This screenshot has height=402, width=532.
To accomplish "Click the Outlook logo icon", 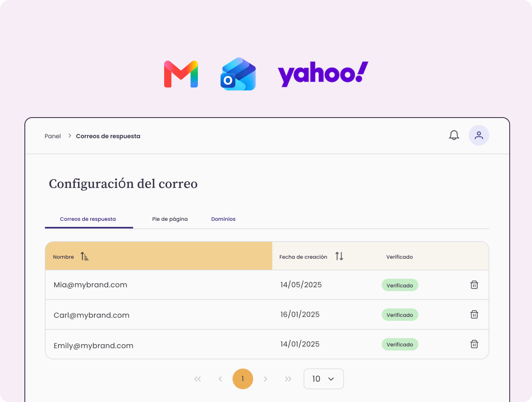I will click(x=238, y=74).
